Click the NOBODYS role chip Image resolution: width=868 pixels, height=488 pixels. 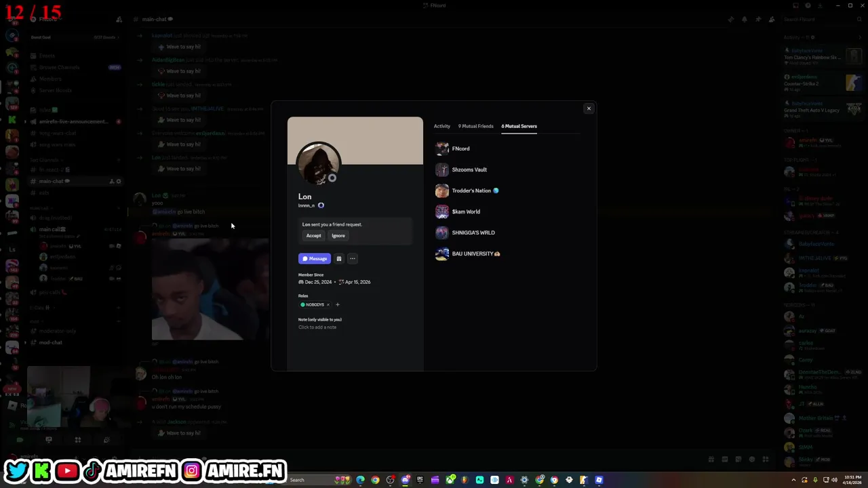pyautogui.click(x=313, y=304)
